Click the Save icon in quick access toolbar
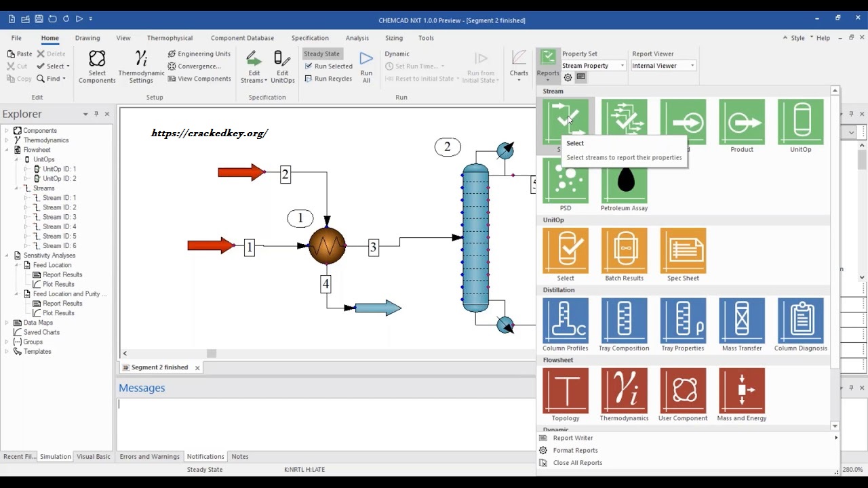Image resolution: width=868 pixels, height=488 pixels. 39,19
